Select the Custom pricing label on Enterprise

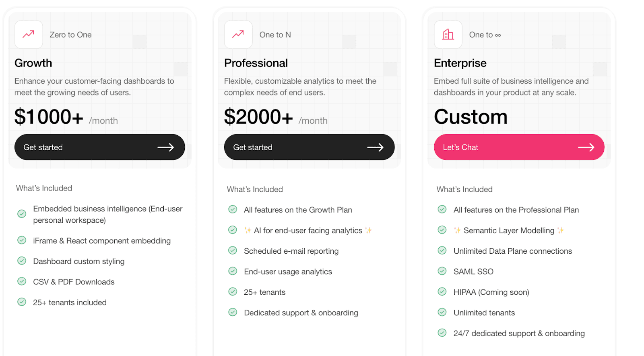click(470, 117)
